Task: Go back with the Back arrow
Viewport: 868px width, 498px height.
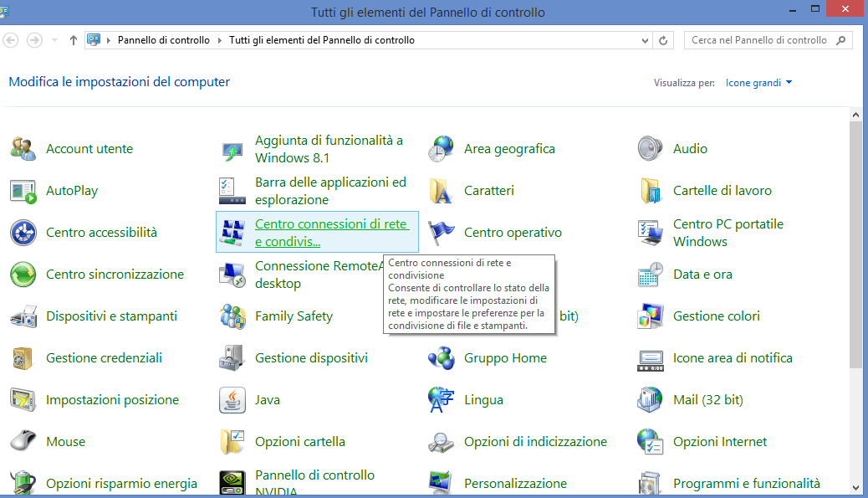Action: click(x=11, y=40)
